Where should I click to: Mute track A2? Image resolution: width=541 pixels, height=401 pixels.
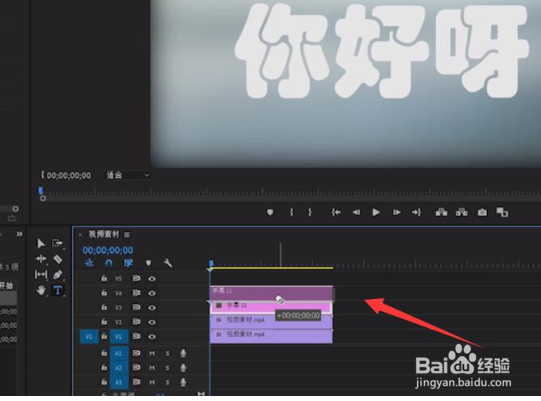tap(152, 368)
